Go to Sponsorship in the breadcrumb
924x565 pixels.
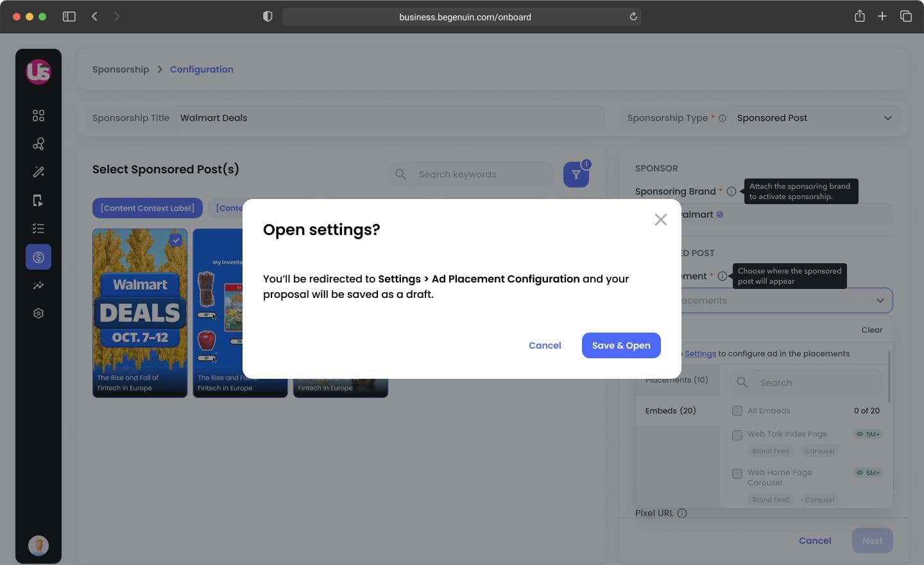click(x=121, y=69)
